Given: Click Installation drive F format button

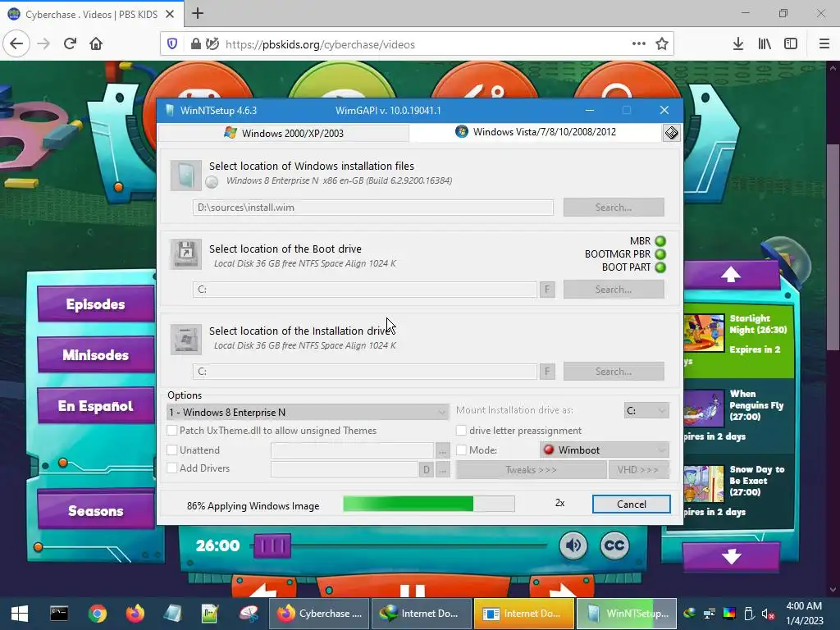Looking at the screenshot, I should tap(547, 372).
